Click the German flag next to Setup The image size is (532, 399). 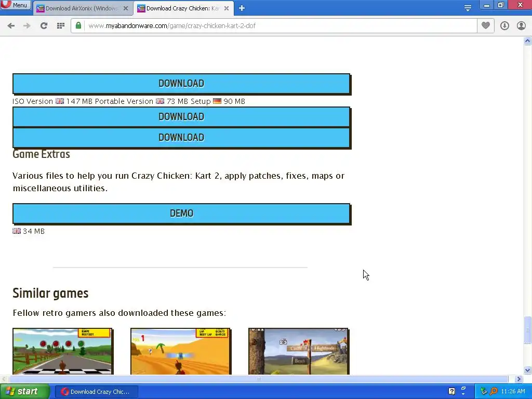[217, 101]
